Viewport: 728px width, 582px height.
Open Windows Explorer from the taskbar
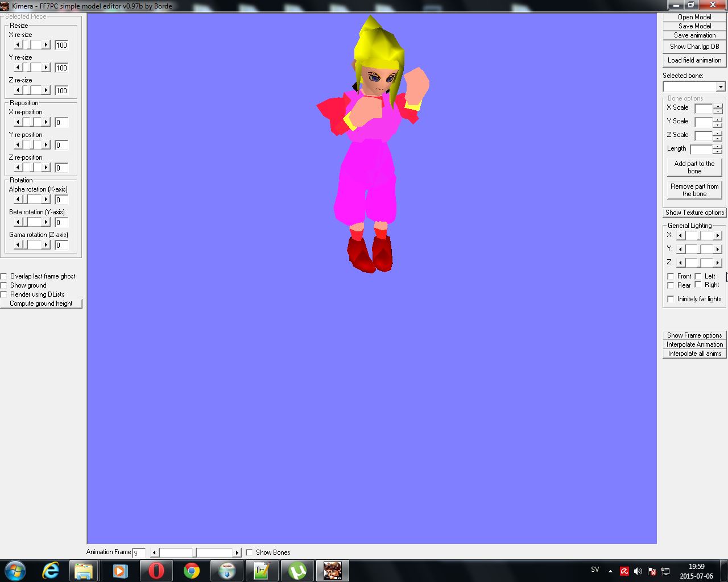pos(84,570)
